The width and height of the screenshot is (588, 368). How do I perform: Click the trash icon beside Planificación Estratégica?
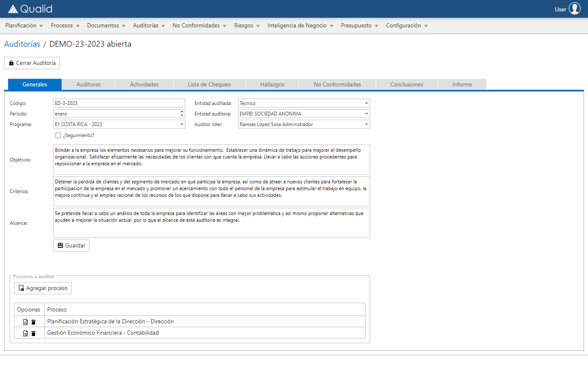point(33,322)
